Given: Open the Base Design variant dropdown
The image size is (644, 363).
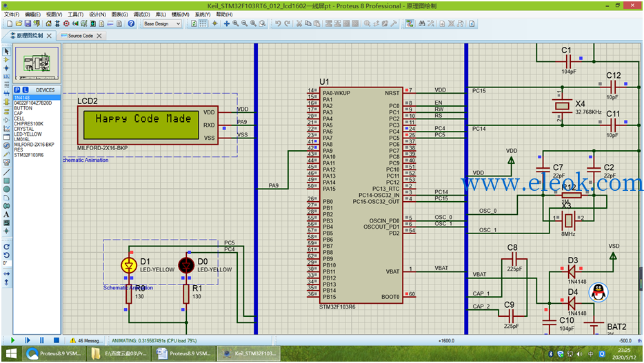Looking at the screenshot, I should 162,24.
